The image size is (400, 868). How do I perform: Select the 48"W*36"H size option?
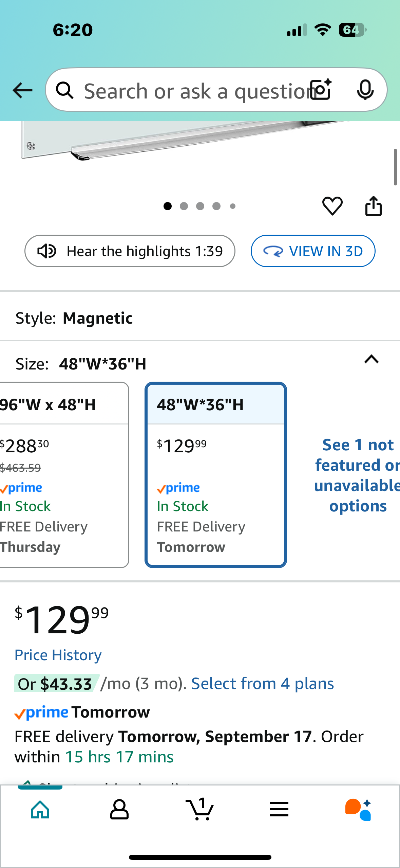[x=216, y=475]
